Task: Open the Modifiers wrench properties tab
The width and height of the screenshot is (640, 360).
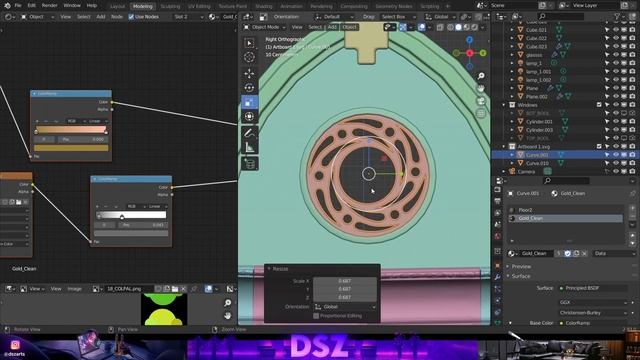Action: coord(498,277)
